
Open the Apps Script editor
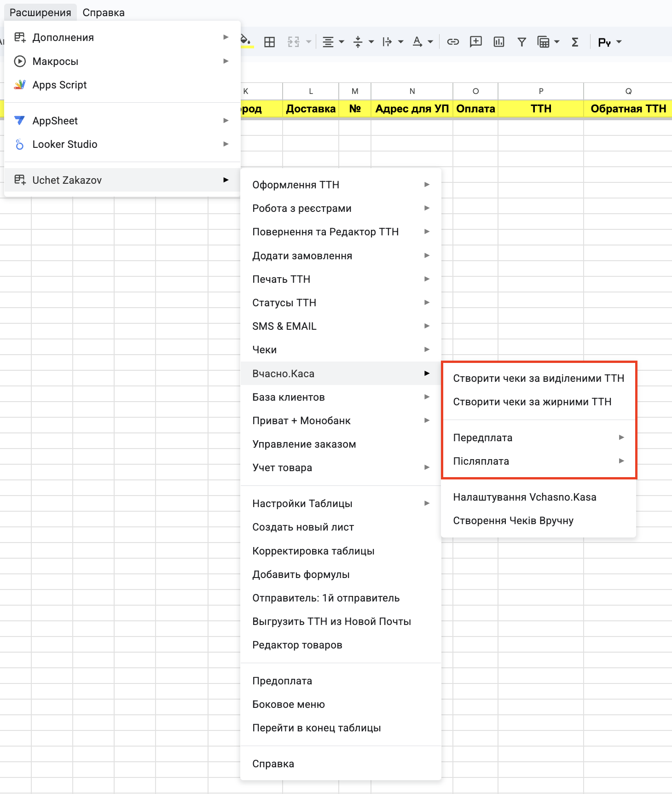click(x=59, y=85)
